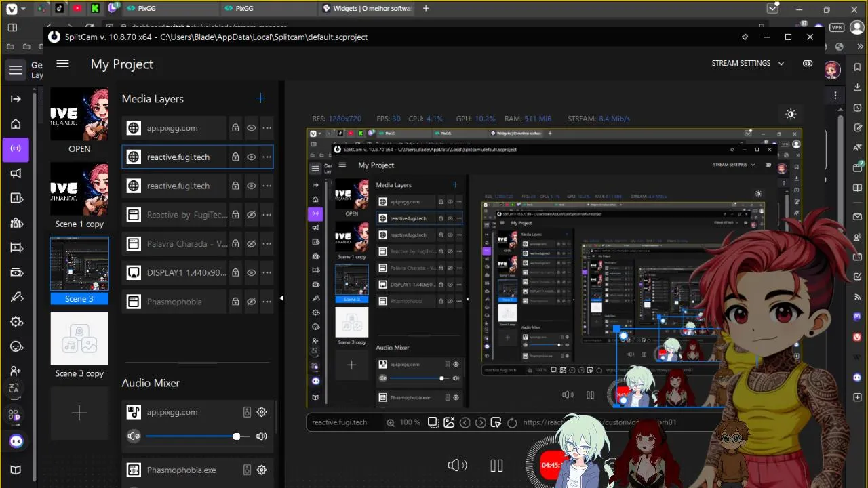This screenshot has width=868, height=488.
Task: Set api.pixgg.com volume to maximum icon
Action: coord(262,436)
